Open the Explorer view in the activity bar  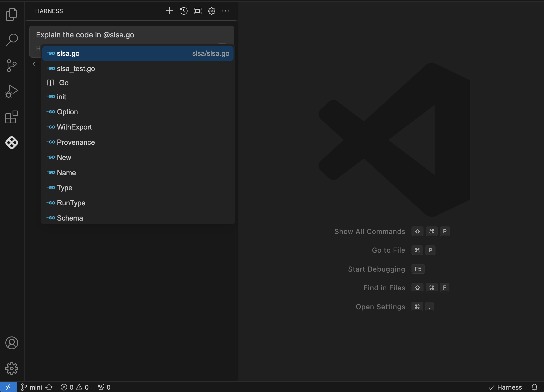[x=11, y=14]
